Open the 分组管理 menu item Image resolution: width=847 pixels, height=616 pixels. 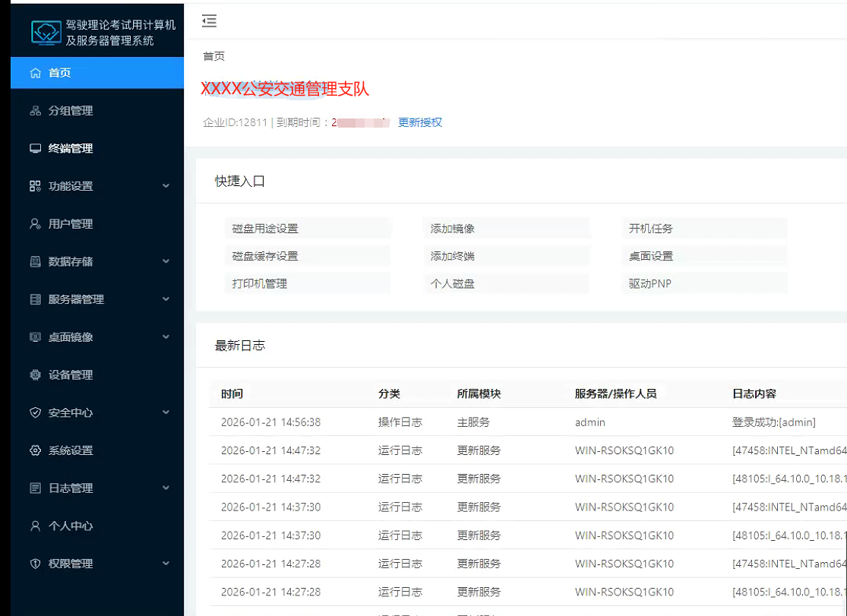click(x=97, y=111)
